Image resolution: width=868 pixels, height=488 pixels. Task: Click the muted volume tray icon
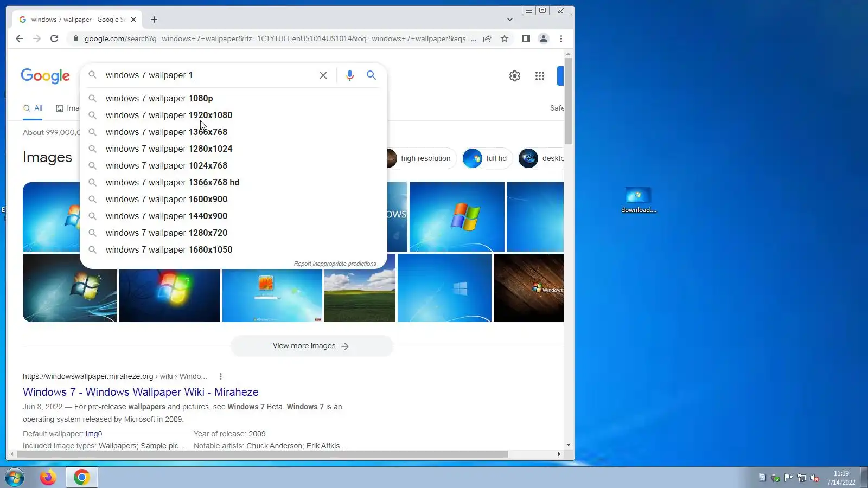coord(814,478)
